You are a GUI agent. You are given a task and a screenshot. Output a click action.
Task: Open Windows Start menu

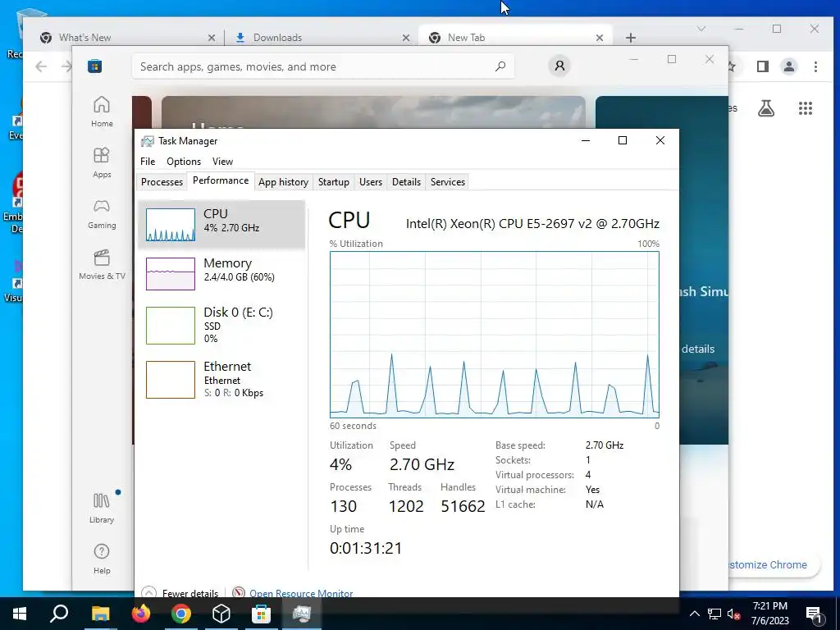(20, 614)
